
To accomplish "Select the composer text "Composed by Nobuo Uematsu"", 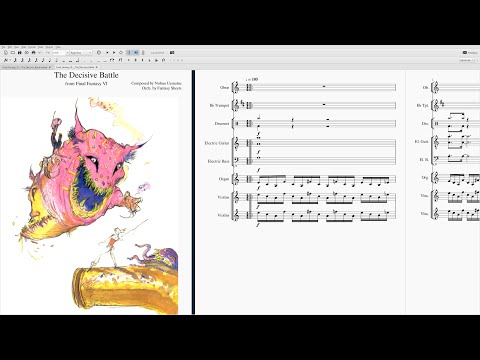I will (156, 83).
